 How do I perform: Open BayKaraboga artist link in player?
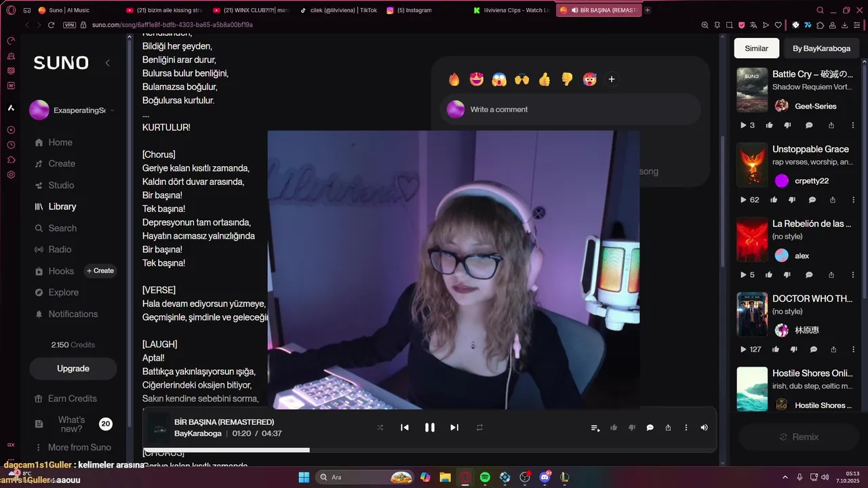point(198,433)
